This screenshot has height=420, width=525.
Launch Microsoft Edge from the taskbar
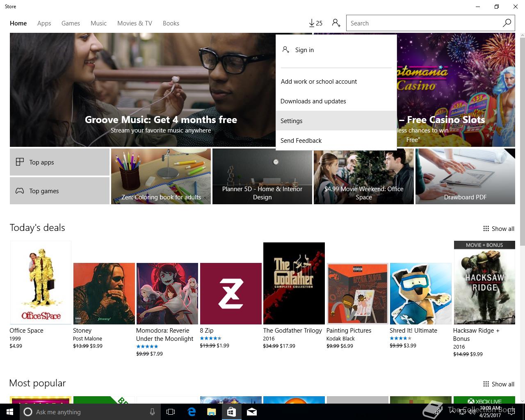click(x=191, y=412)
